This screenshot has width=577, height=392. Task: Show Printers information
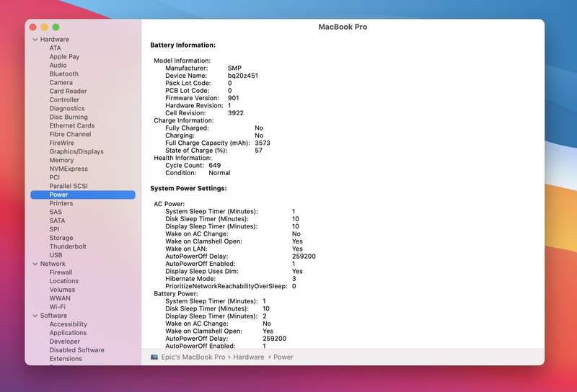(x=61, y=203)
